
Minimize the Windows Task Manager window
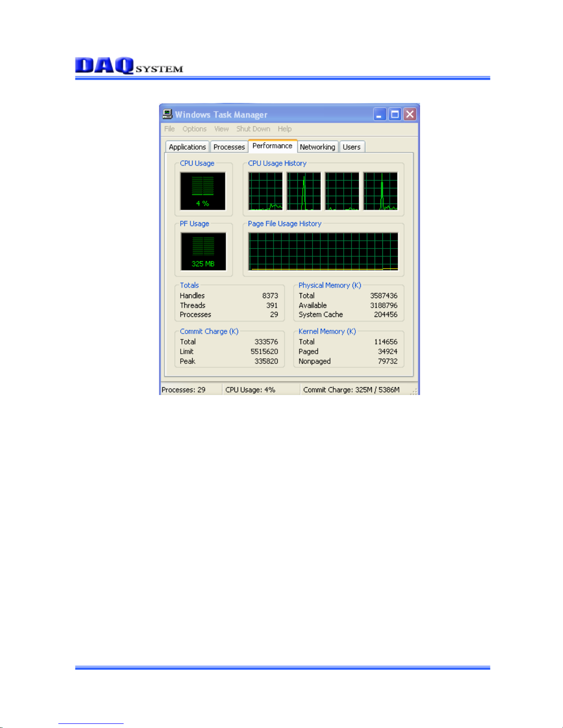point(380,114)
